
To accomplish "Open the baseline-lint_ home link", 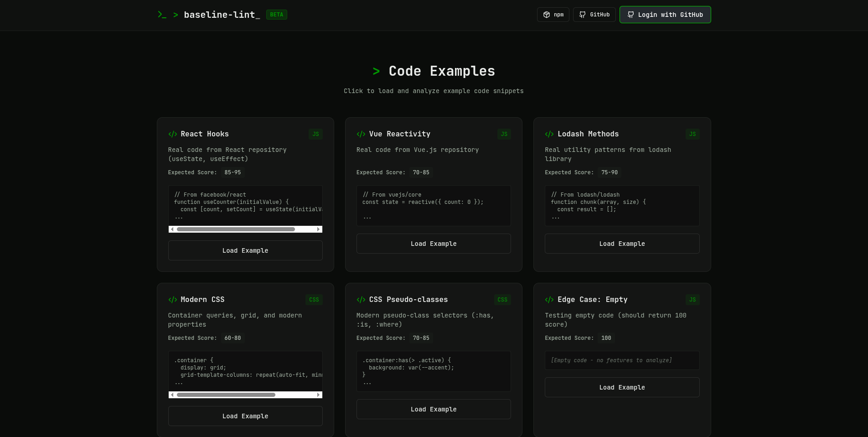I will 222,15.
